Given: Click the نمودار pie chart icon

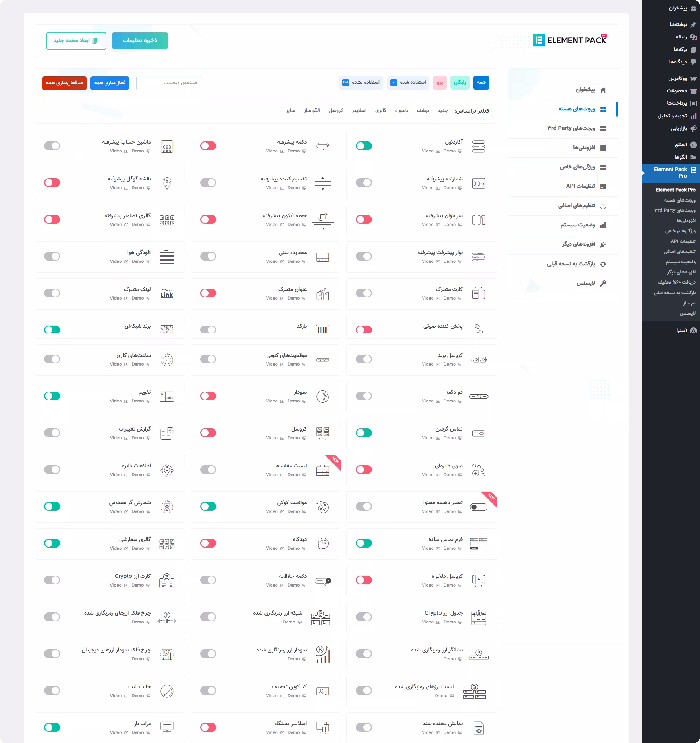Looking at the screenshot, I should click(x=323, y=396).
